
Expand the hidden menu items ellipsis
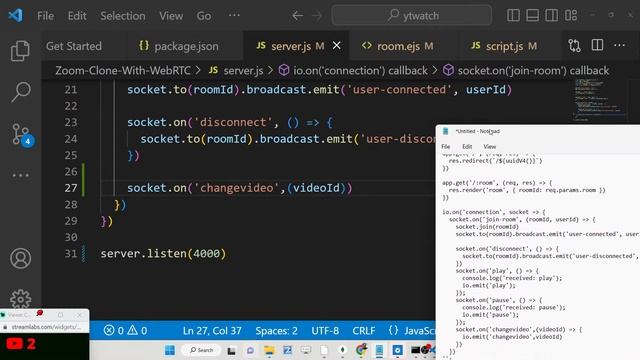tap(234, 16)
